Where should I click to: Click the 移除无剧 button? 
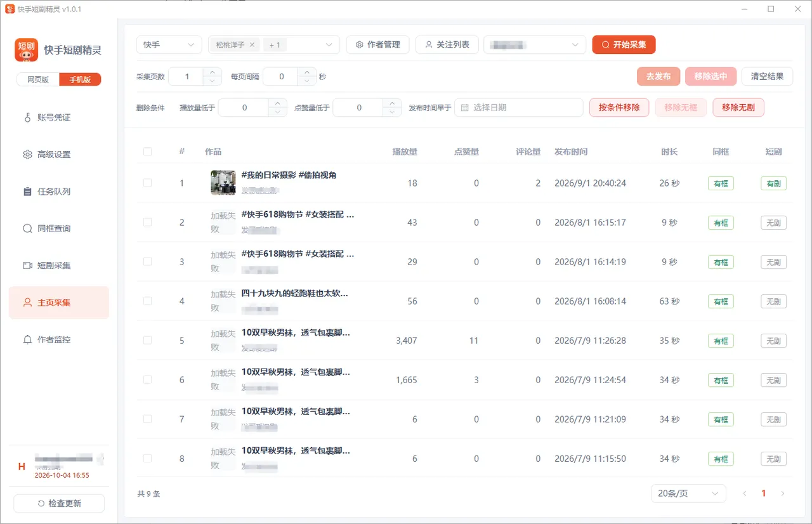(x=738, y=107)
